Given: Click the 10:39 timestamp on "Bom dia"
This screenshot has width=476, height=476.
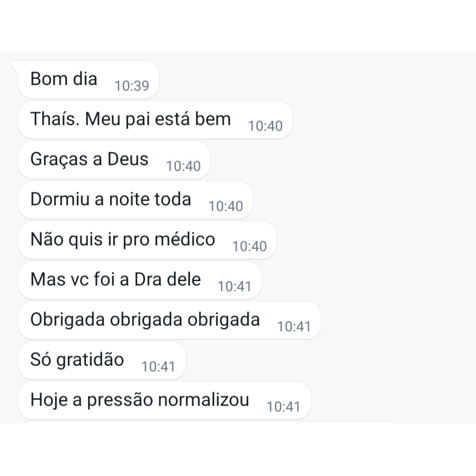Looking at the screenshot, I should (132, 86).
